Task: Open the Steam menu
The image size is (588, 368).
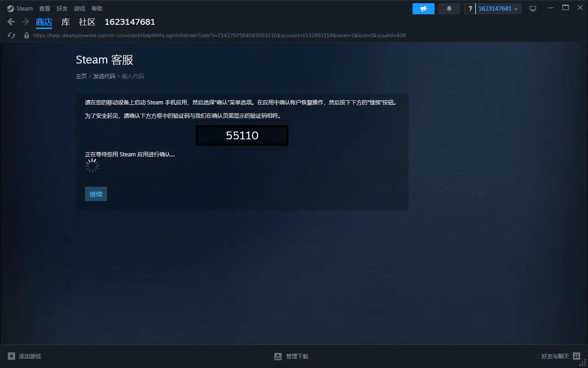Action: coord(24,9)
